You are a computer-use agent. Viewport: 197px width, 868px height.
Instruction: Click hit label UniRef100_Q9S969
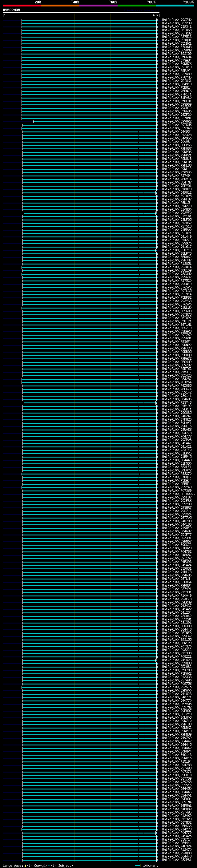[177, 104]
